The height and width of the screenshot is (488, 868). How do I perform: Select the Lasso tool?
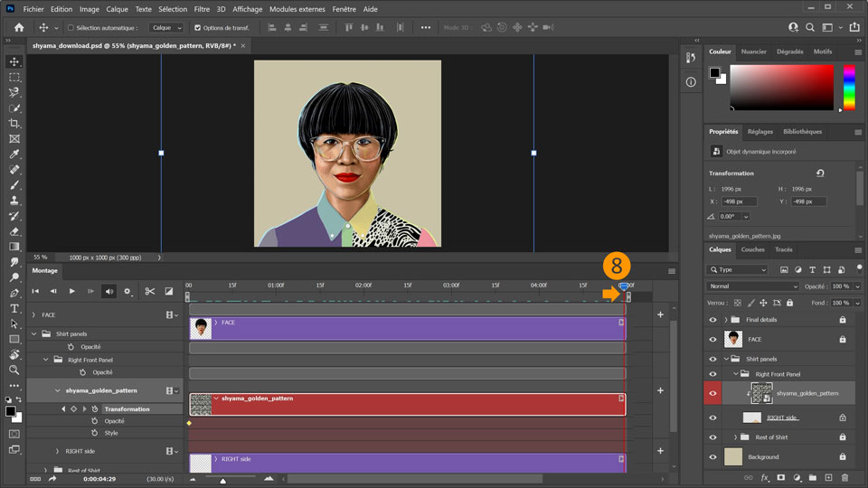(14, 92)
